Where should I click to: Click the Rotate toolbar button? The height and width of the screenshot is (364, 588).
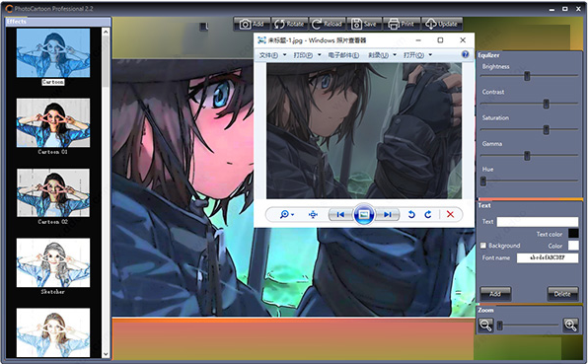click(289, 24)
